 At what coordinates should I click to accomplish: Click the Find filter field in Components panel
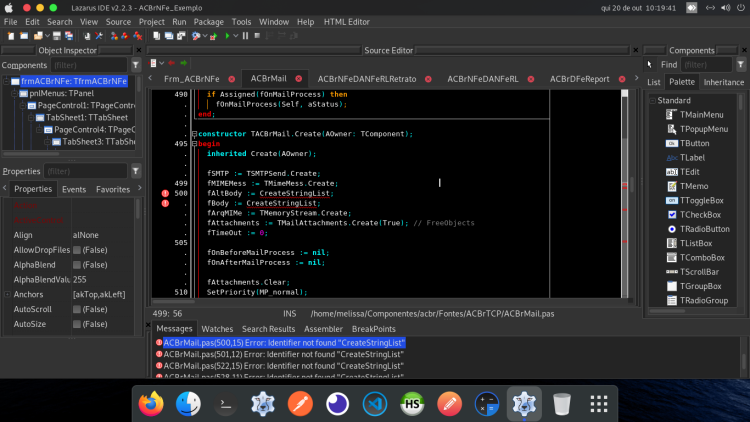(706, 65)
